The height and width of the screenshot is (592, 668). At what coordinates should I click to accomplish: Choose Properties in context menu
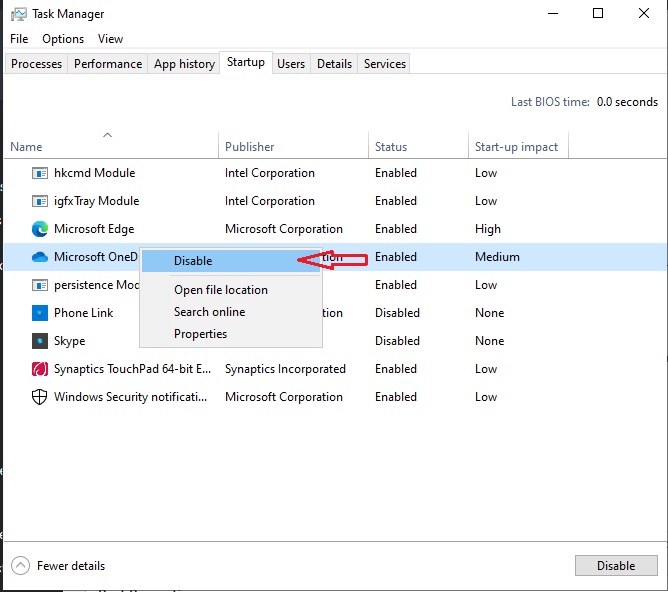click(x=231, y=334)
